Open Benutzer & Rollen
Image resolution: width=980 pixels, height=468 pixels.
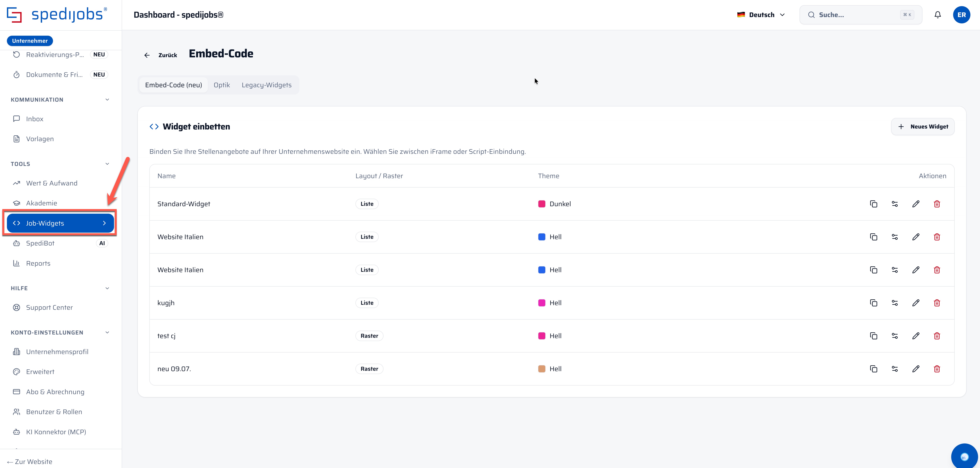60,412
